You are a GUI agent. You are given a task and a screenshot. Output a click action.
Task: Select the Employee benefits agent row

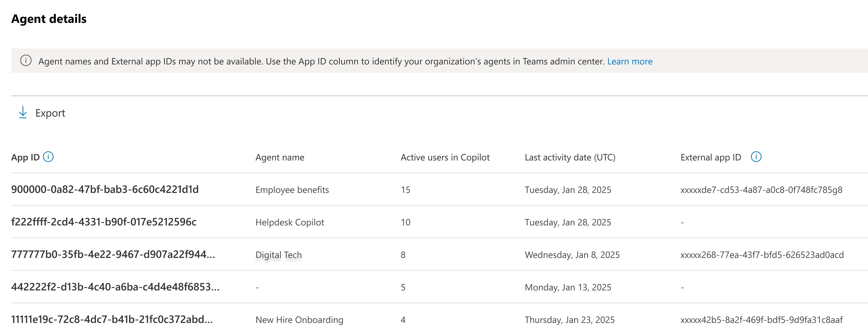[x=292, y=190]
